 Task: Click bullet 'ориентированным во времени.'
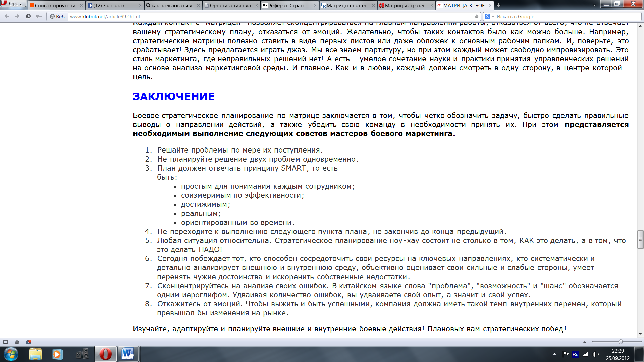[238, 223]
